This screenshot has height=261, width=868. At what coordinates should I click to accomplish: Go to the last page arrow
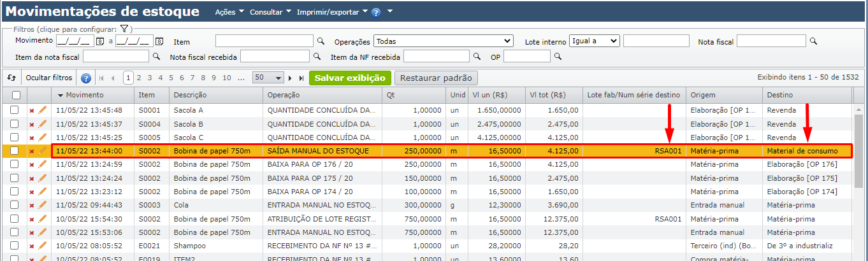(x=301, y=78)
